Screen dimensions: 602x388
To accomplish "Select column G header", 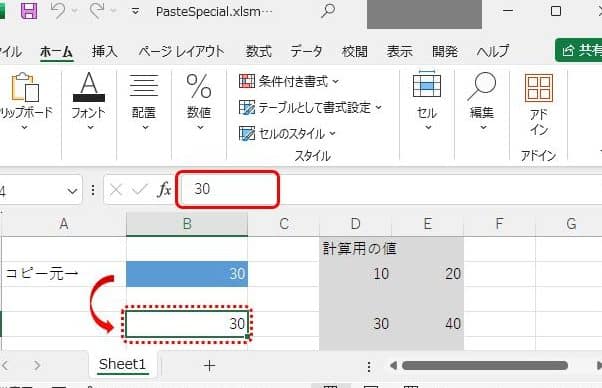I will tap(569, 224).
